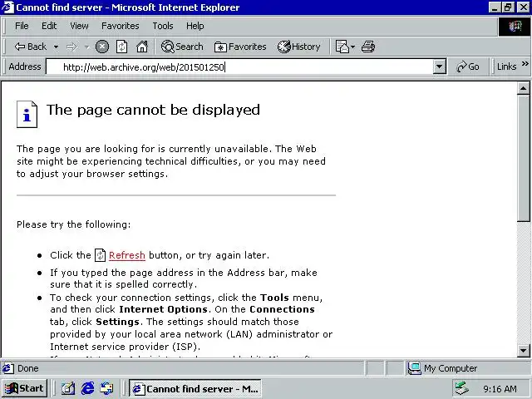This screenshot has height=399, width=532.
Task: Click the 'My Computer' status bar text
Action: pyautogui.click(x=451, y=368)
